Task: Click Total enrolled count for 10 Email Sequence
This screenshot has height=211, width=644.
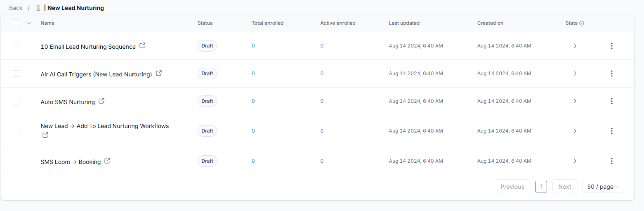Action: (253, 46)
